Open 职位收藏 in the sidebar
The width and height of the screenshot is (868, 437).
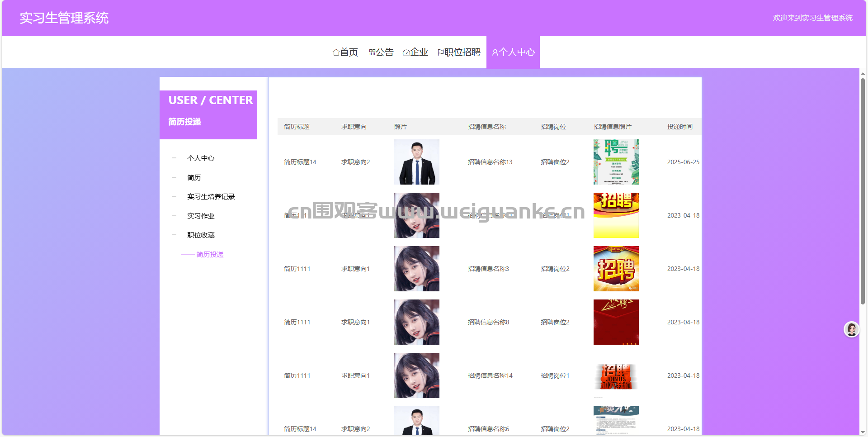201,235
